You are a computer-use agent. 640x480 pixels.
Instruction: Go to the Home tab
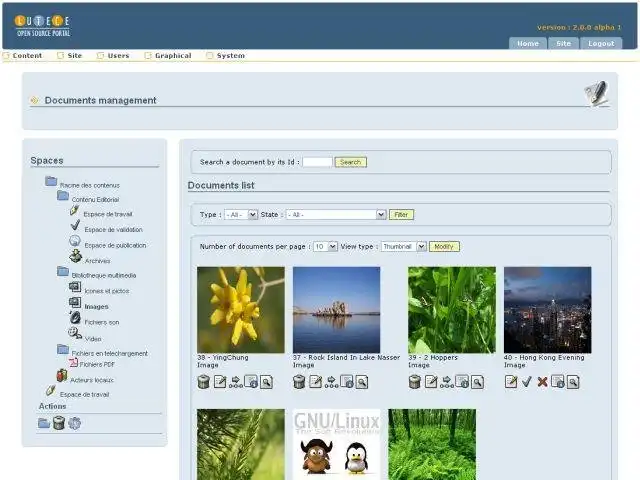coord(528,43)
